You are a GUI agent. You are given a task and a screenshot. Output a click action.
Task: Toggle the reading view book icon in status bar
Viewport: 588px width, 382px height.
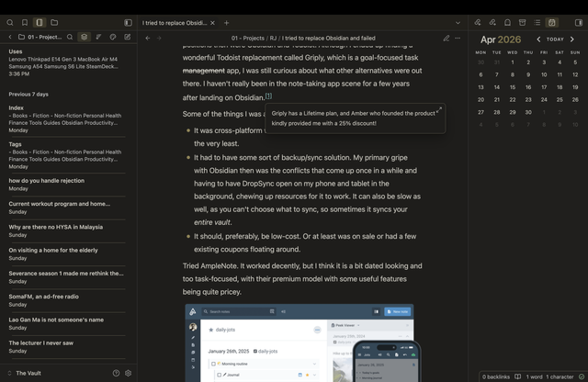(518, 376)
